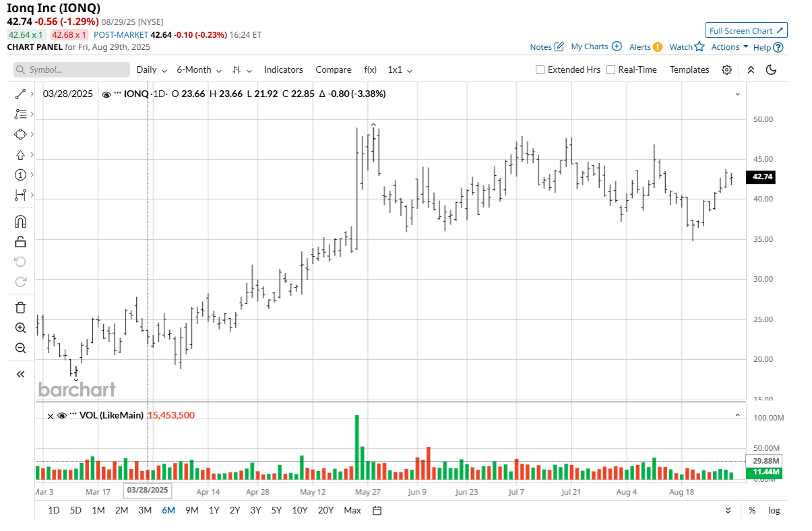Open the 1x1 grid layout dropdown
This screenshot has height=531, width=812.
click(400, 70)
